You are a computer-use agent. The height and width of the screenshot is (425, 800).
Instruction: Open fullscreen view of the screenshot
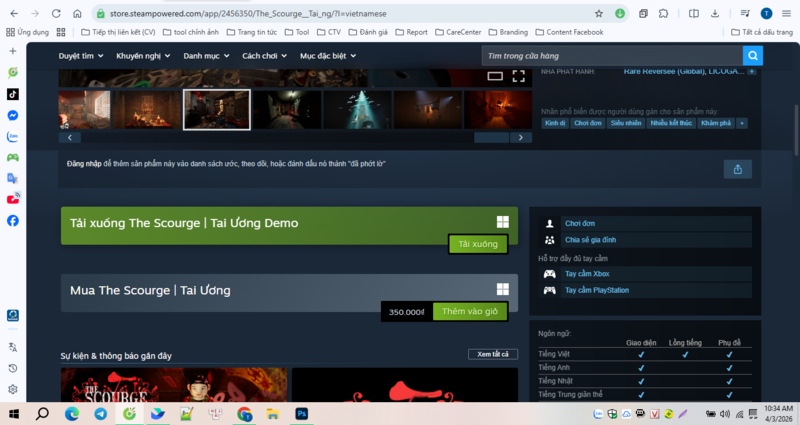tap(518, 77)
